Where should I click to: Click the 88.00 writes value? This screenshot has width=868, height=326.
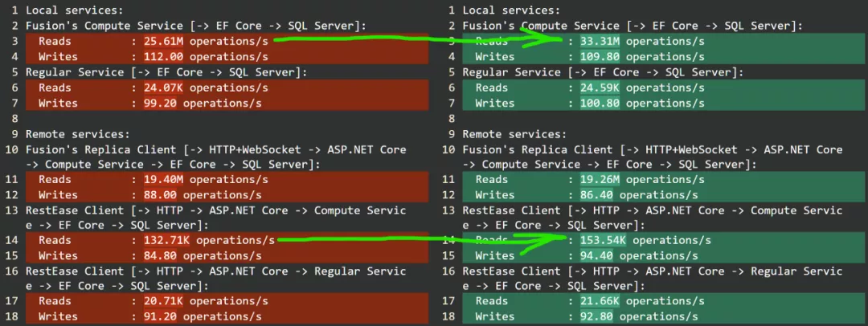160,195
